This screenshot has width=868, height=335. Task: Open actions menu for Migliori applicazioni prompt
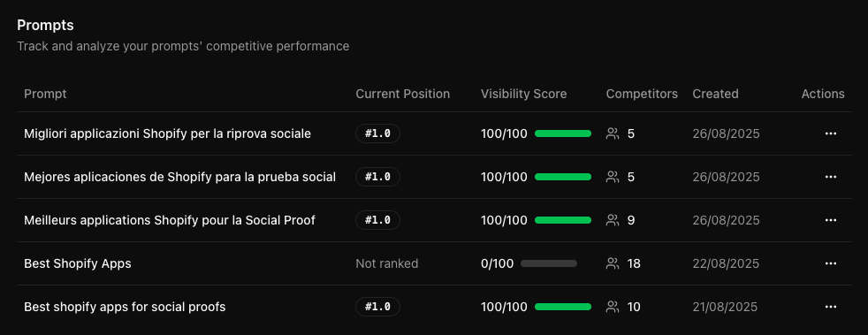pyautogui.click(x=830, y=133)
